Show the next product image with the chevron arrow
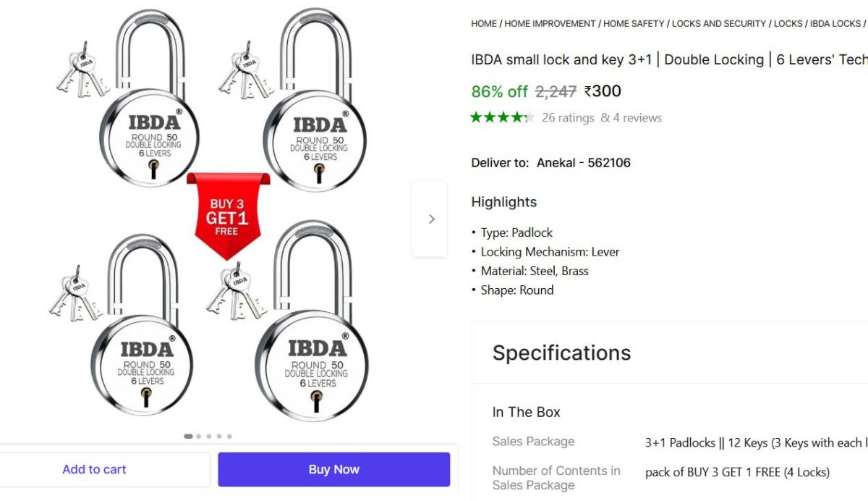 [431, 219]
